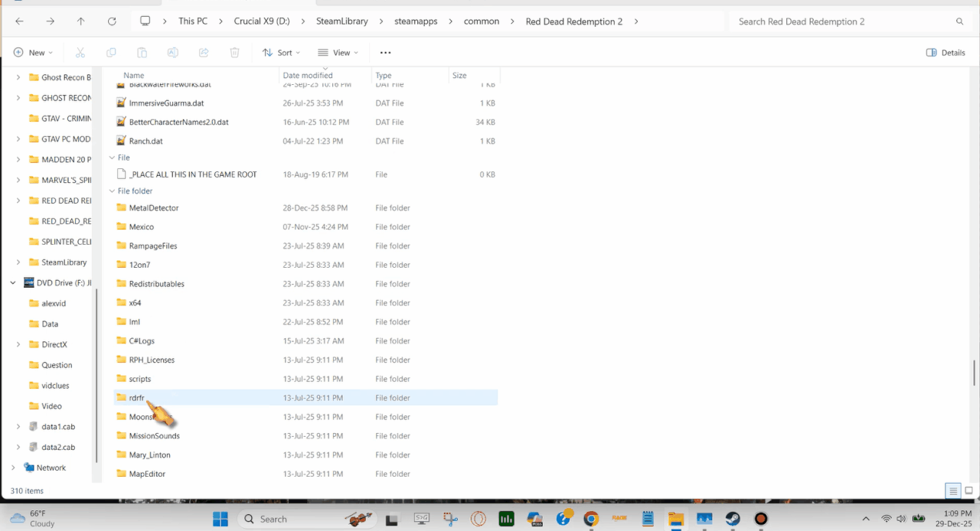Click the Network icon in the navigation pane

coord(29,467)
